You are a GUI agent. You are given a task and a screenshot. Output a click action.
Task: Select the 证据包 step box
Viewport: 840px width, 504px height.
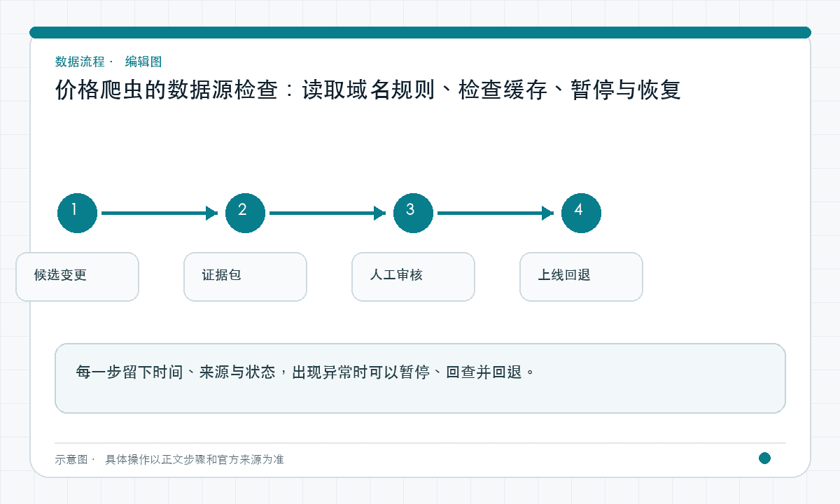coord(245,276)
